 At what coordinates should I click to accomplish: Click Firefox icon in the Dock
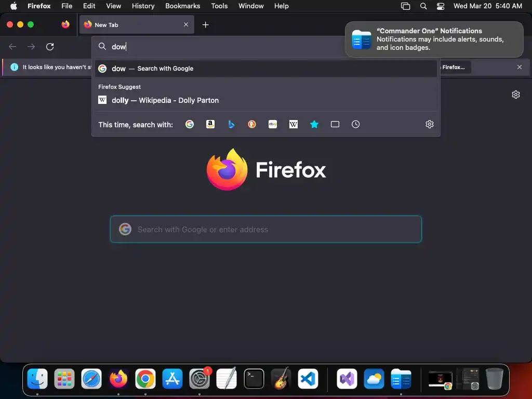pos(118,379)
